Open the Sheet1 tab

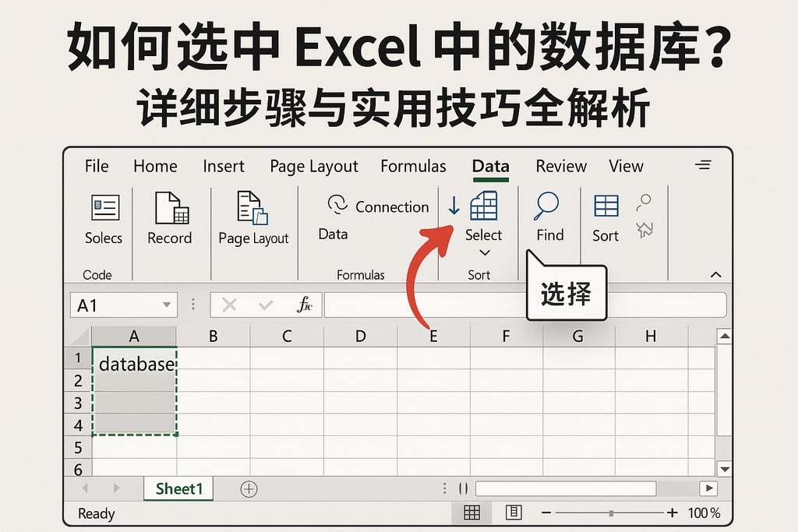pos(178,488)
